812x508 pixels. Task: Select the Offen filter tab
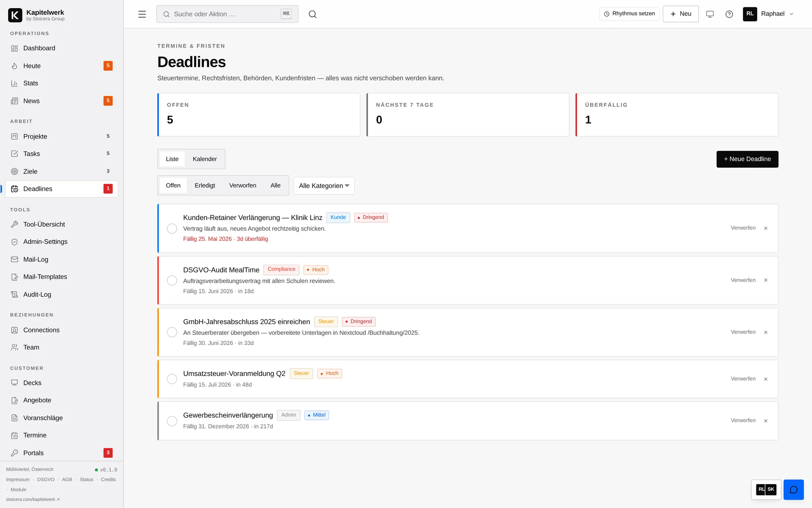[173, 186]
